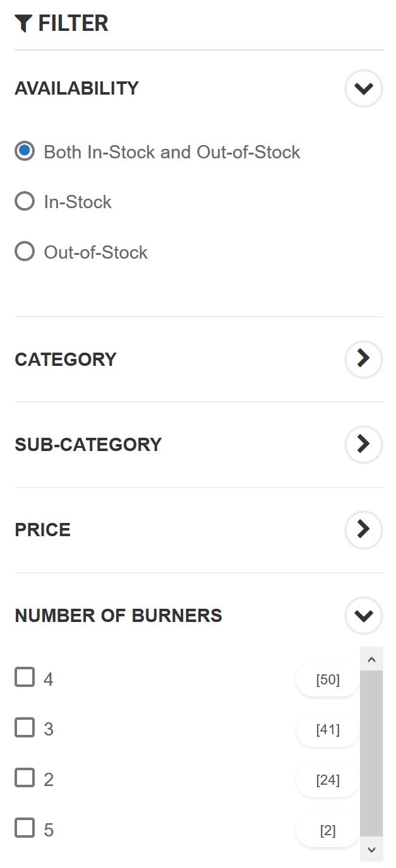
Task: Select Both In-Stock and Out-of-Stock option
Action: [x=25, y=151]
